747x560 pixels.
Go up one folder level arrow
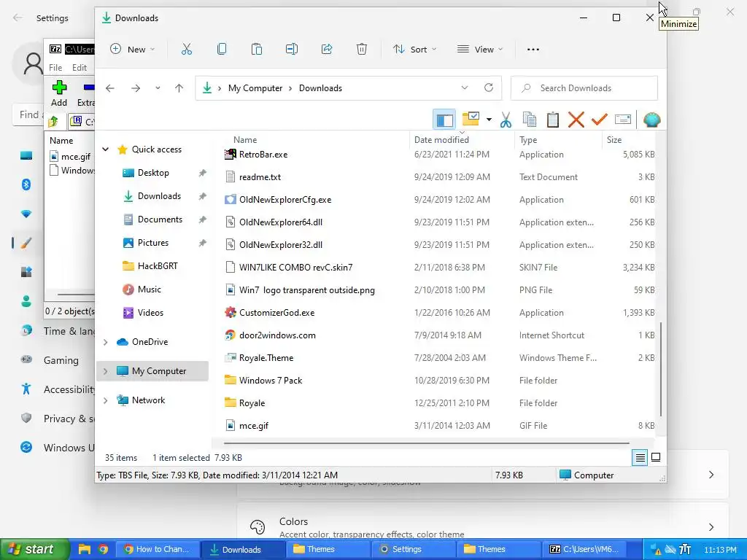tap(179, 88)
